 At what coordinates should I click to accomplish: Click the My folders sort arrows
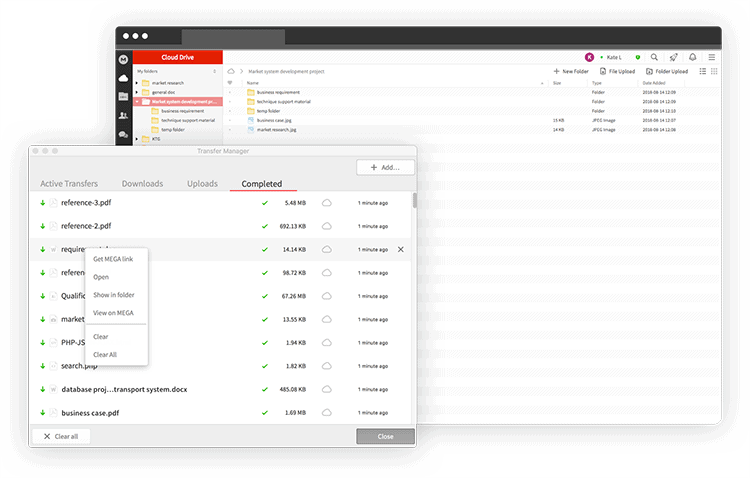(214, 71)
